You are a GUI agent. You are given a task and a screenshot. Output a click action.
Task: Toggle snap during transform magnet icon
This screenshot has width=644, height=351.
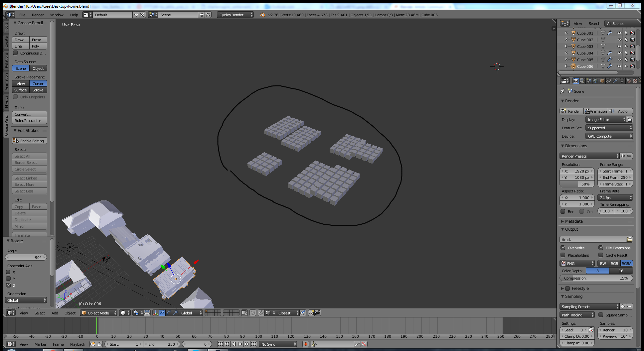pos(261,313)
